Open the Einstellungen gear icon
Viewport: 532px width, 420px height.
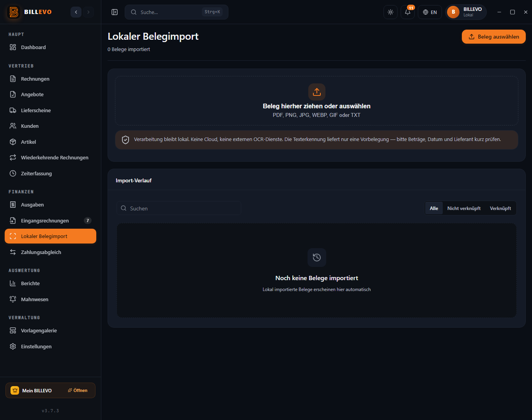click(13, 346)
